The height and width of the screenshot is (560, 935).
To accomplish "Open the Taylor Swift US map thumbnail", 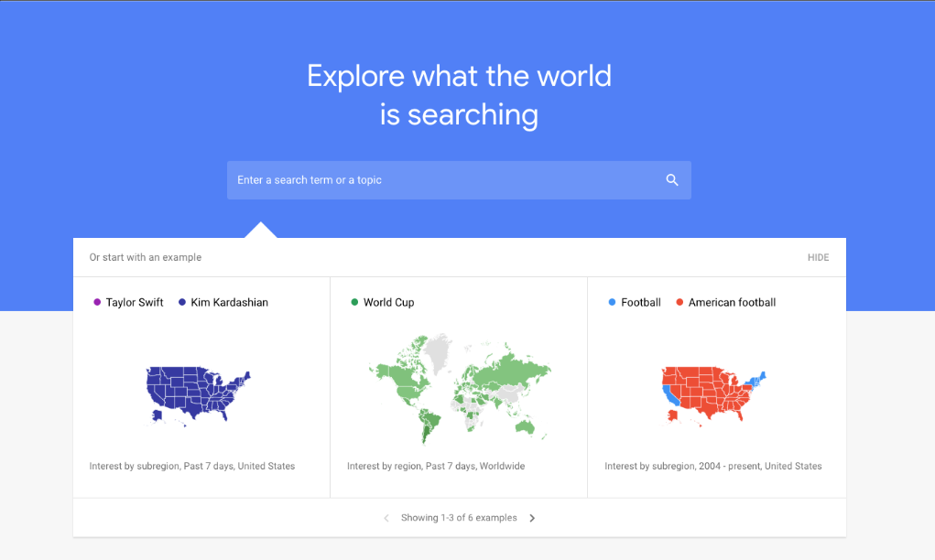I will pos(198,395).
